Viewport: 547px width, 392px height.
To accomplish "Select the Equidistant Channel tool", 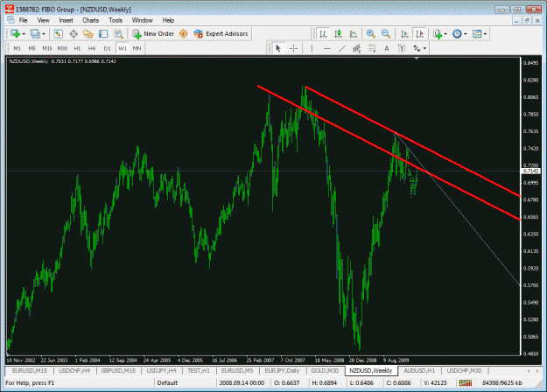I will tap(356, 48).
